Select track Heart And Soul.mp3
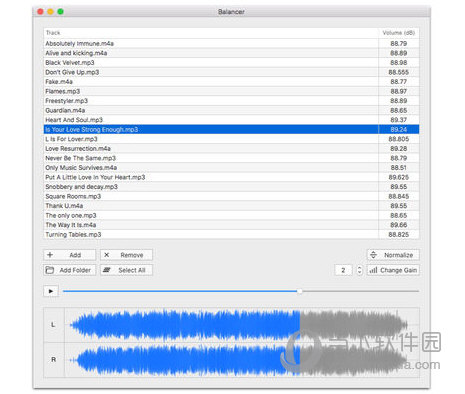The image size is (465, 394). point(231,120)
